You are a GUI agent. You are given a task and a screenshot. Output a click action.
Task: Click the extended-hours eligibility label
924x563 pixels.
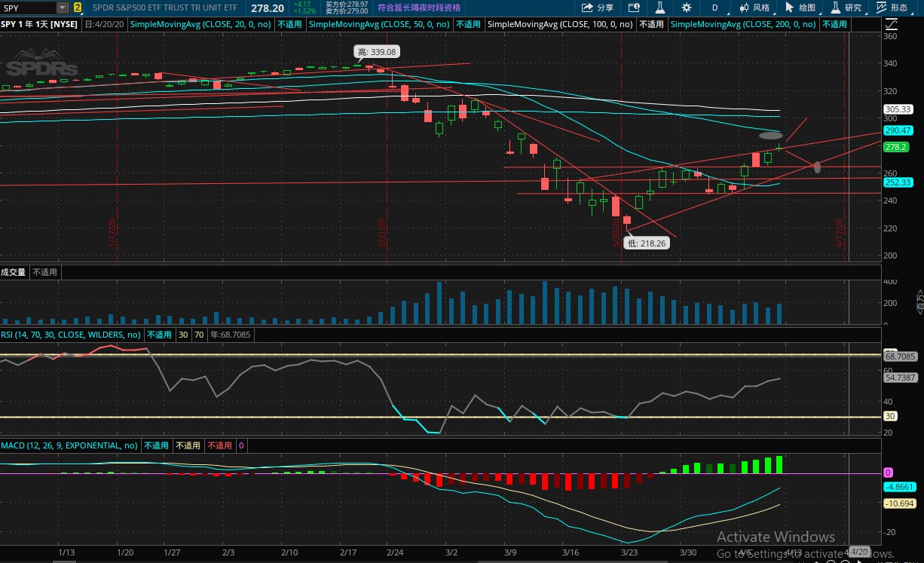(x=418, y=8)
